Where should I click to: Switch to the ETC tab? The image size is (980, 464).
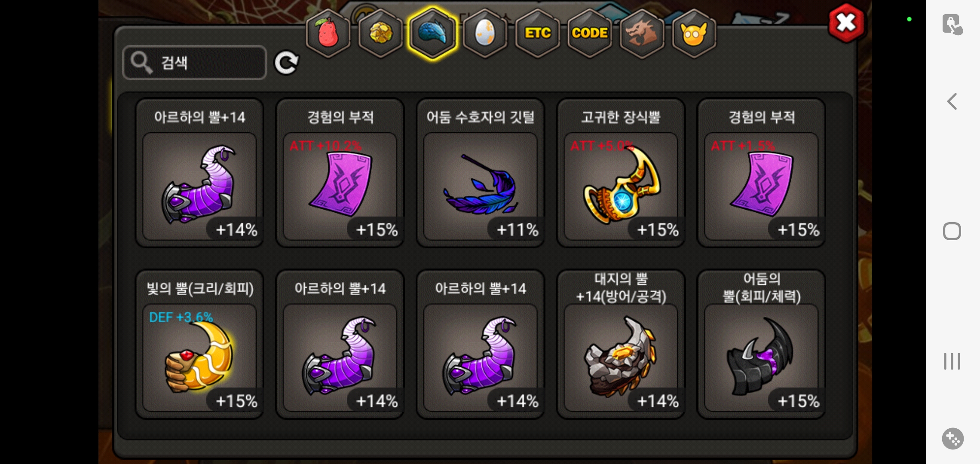tap(537, 33)
